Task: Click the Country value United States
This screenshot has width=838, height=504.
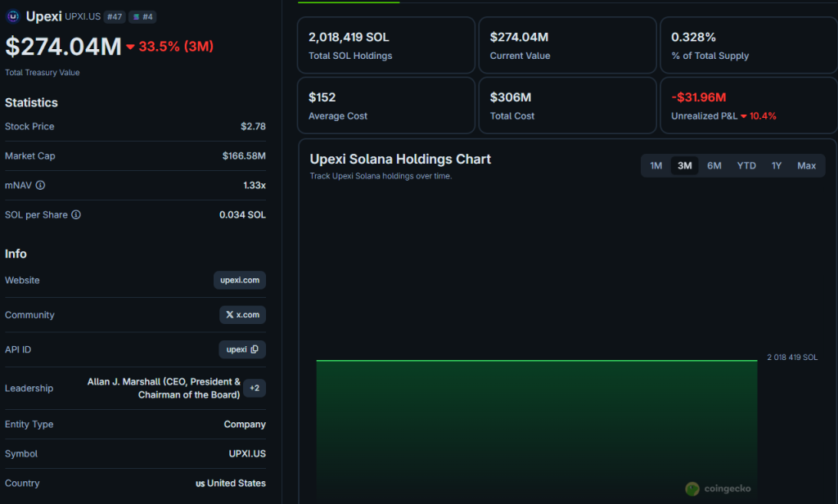Action: [230, 484]
